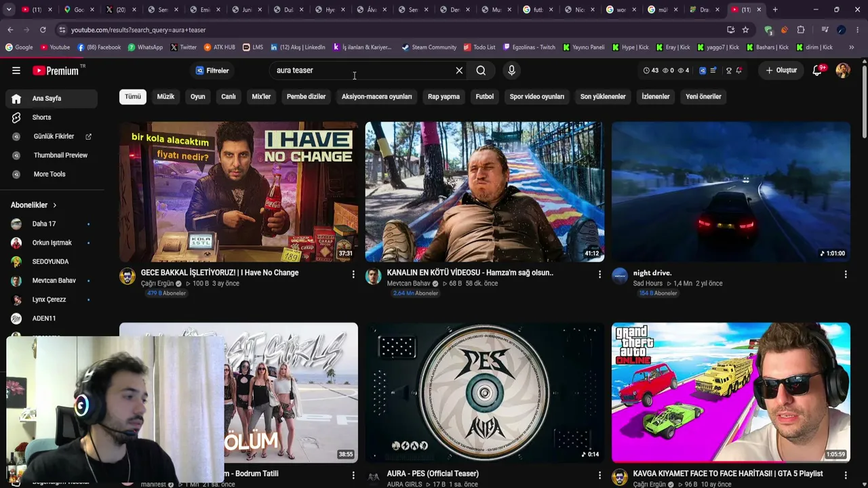Select the Rap yapma filter chip
The width and height of the screenshot is (868, 488).
443,96
